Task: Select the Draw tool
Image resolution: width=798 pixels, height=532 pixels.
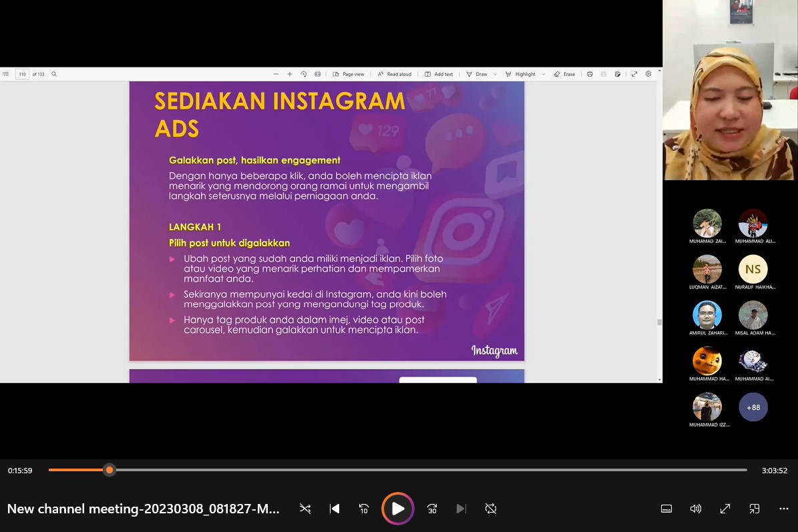Action: tap(477, 74)
